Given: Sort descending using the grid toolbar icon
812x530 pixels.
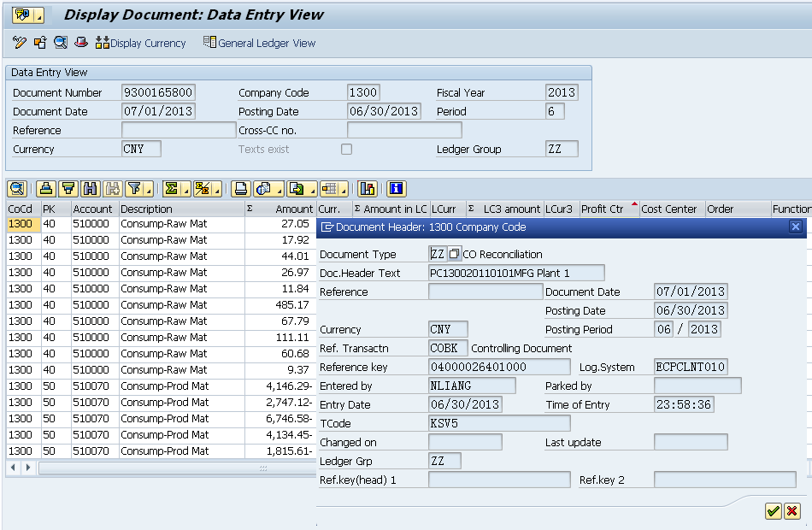Looking at the screenshot, I should 68,189.
